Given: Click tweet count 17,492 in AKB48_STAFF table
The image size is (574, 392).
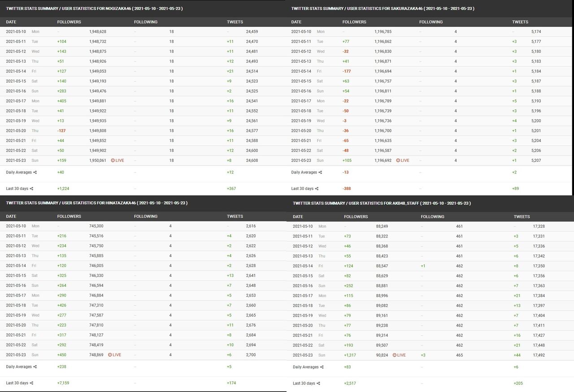Looking at the screenshot, I should (x=539, y=355).
